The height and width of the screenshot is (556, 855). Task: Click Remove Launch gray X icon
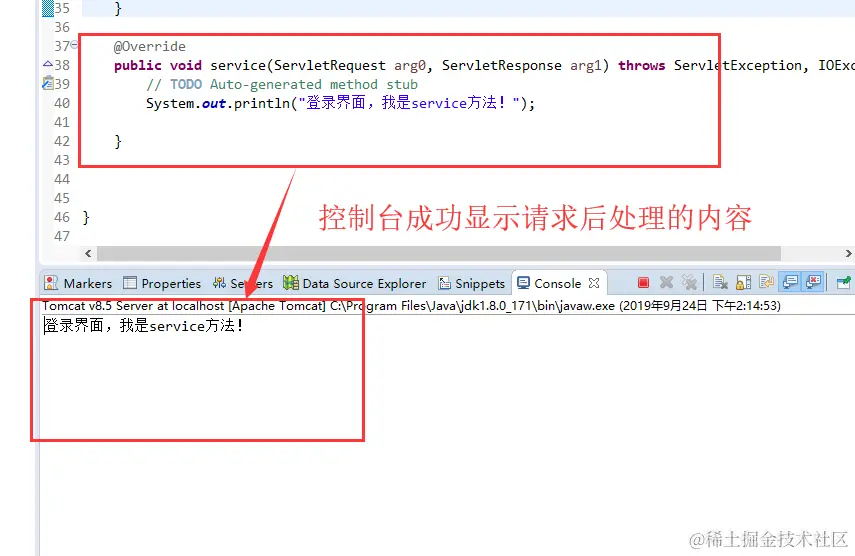coord(666,282)
